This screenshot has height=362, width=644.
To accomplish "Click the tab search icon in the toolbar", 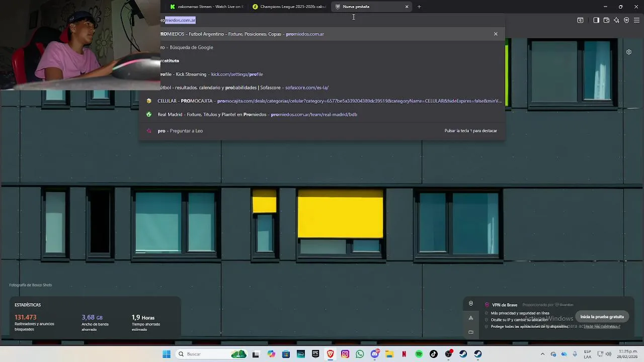I will pyautogui.click(x=580, y=20).
